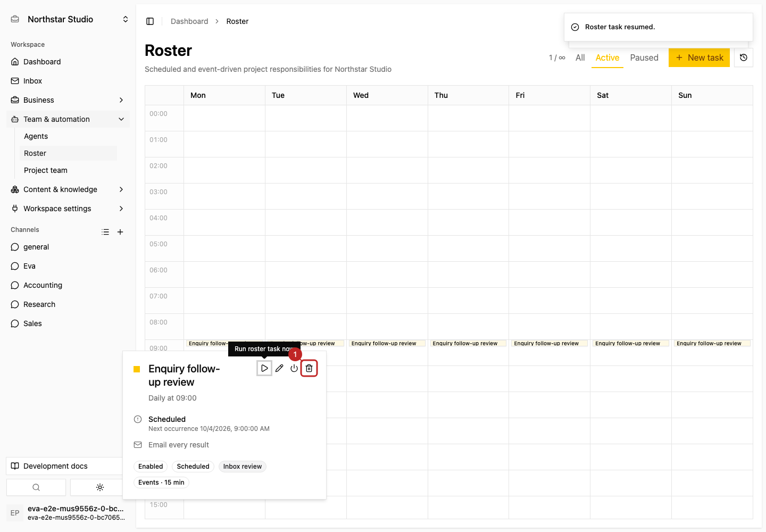The image size is (766, 532).
Task: Open the user account profile menu
Action: tap(68, 513)
